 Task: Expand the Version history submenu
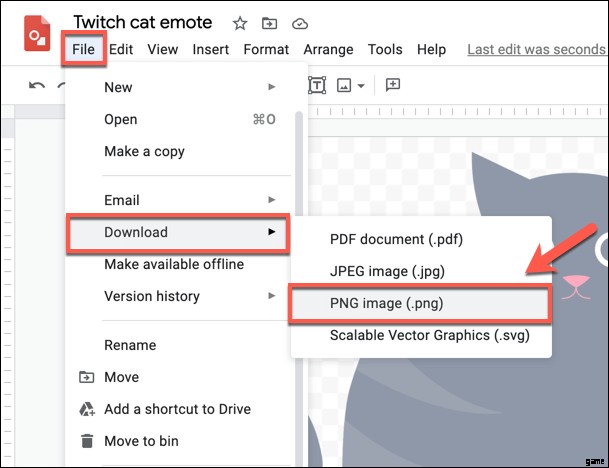tap(178, 296)
